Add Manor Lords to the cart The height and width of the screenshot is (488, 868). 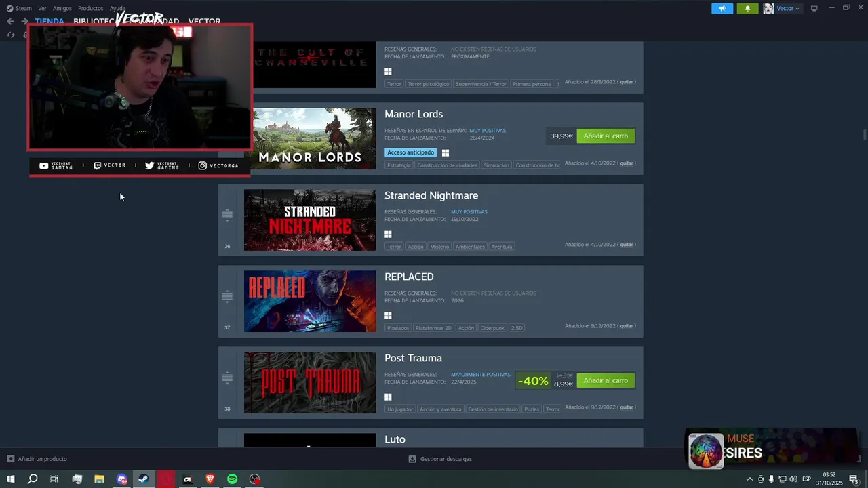pos(606,136)
